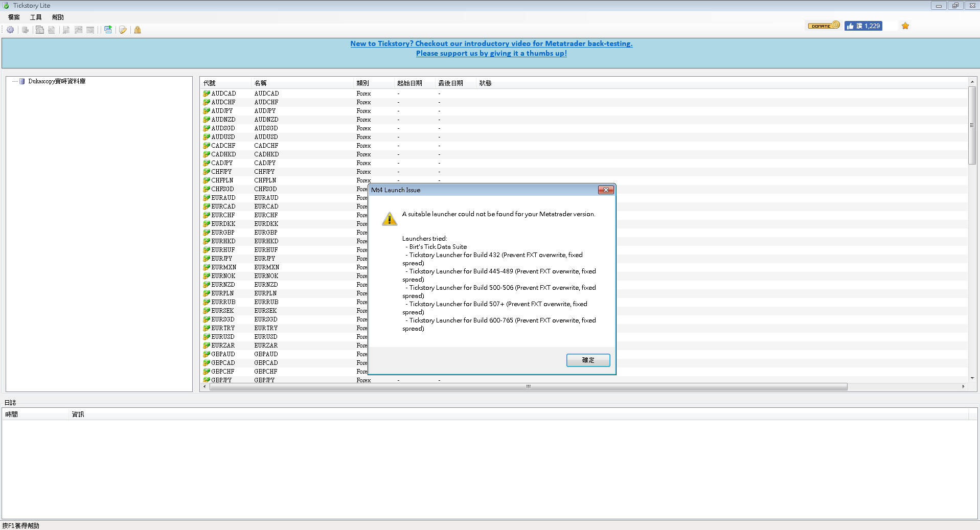Open settings gear in the toolbar
Image resolution: width=980 pixels, height=530 pixels.
pyautogui.click(x=10, y=30)
